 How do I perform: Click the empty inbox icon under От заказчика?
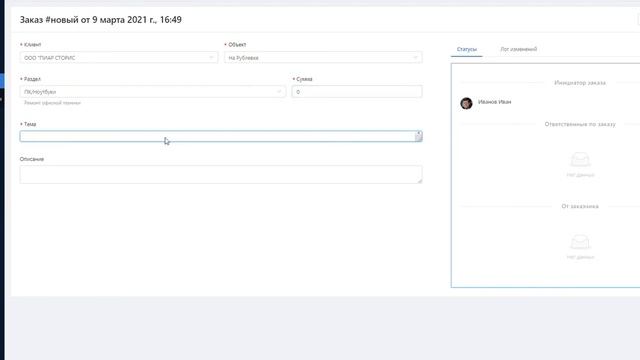580,242
